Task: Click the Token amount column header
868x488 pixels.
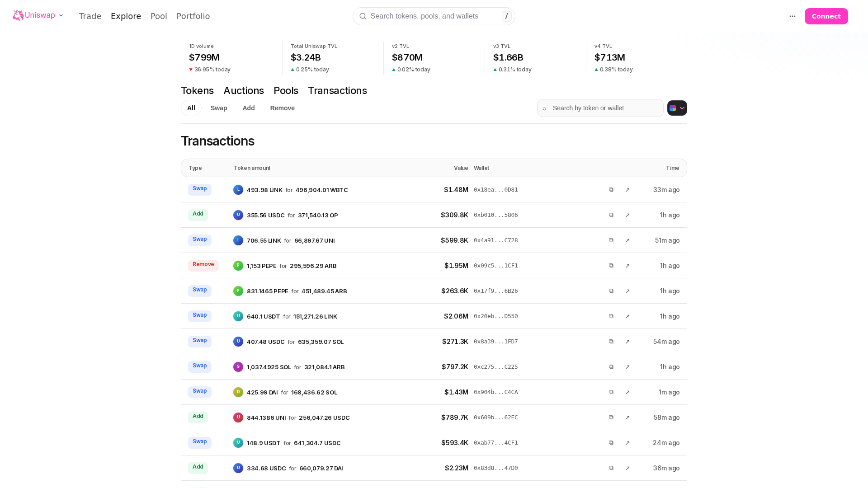Action: [x=252, y=168]
